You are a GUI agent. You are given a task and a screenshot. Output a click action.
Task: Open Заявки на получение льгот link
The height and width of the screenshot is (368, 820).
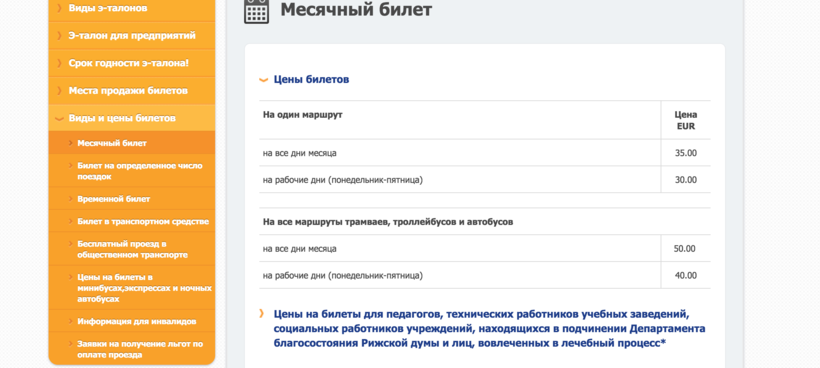tap(132, 349)
